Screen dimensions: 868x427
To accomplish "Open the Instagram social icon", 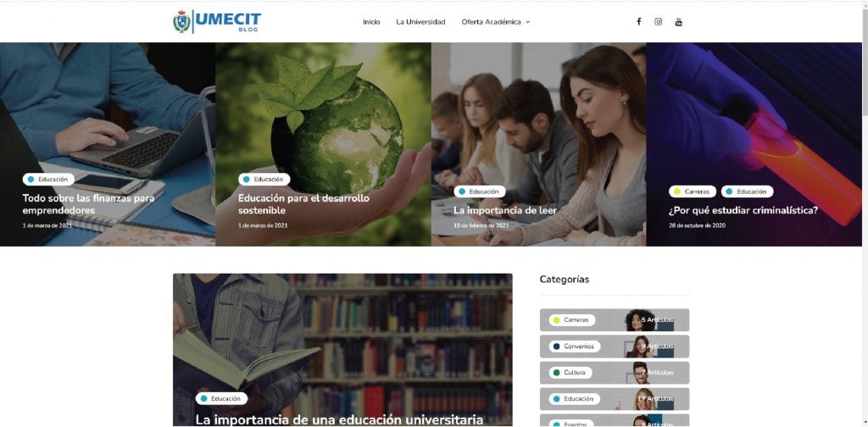I will [658, 21].
